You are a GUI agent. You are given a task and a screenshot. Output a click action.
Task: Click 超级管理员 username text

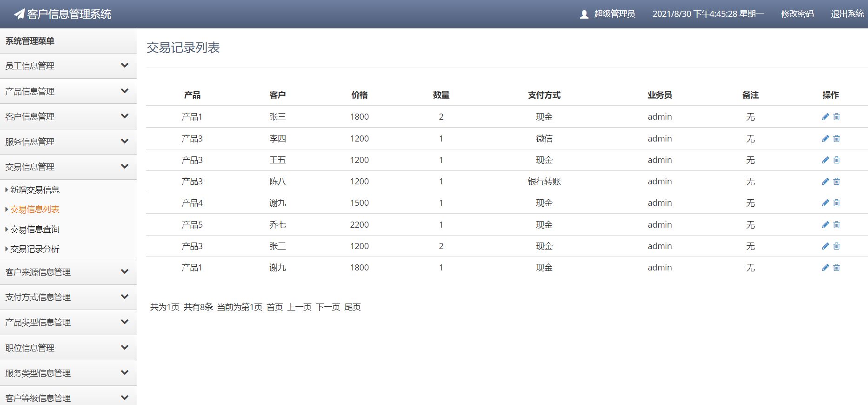[x=614, y=14]
